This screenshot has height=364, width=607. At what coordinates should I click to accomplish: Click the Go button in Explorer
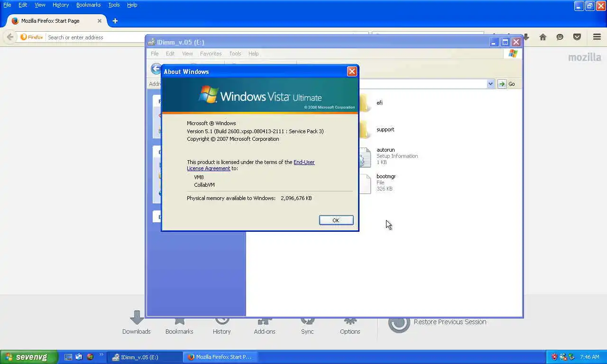point(506,84)
